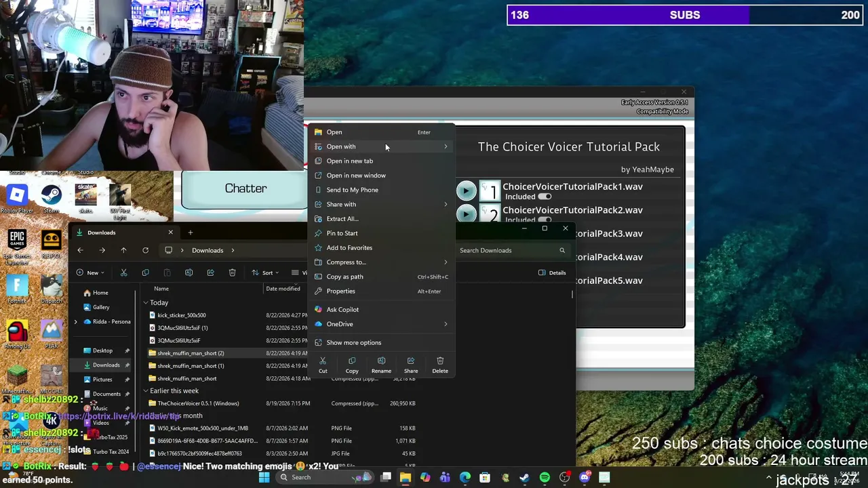Click the Delete icon in context menu
868x488 pixels.
pyautogui.click(x=440, y=365)
